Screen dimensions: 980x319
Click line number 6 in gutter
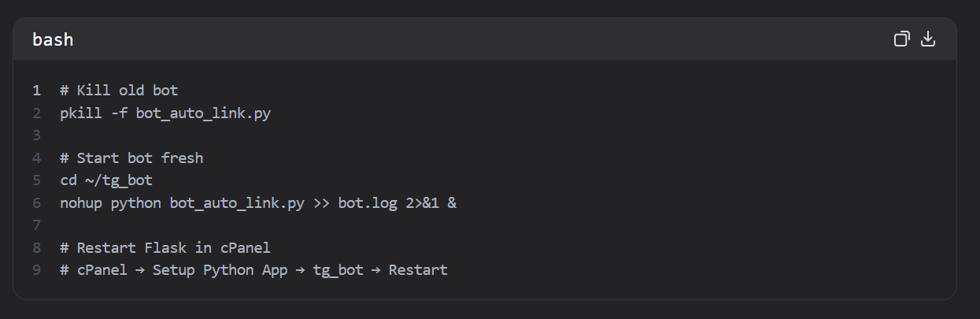[x=36, y=203]
